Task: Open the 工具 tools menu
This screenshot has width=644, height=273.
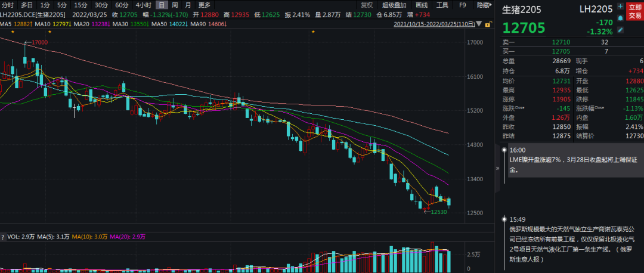Action: coord(442,5)
